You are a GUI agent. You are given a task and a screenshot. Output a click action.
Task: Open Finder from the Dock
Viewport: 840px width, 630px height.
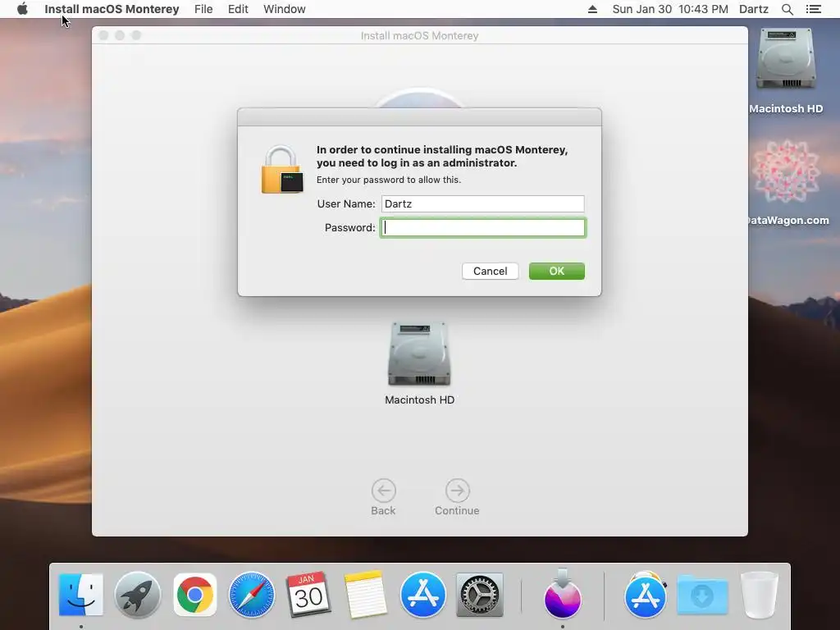point(81,594)
